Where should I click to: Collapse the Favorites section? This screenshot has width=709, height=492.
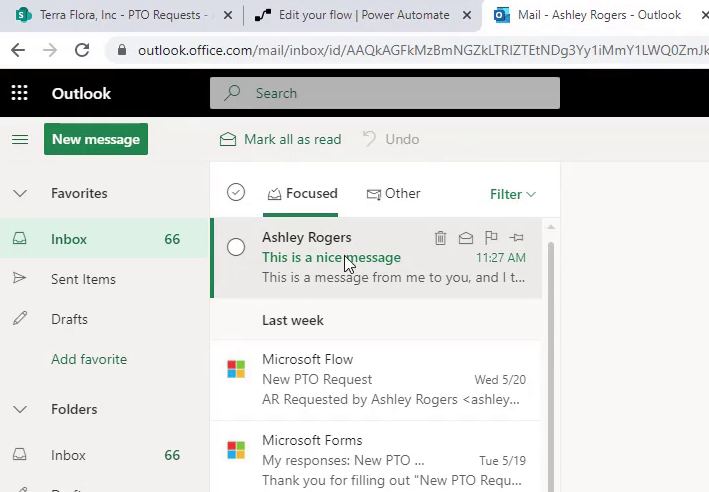[x=20, y=194]
